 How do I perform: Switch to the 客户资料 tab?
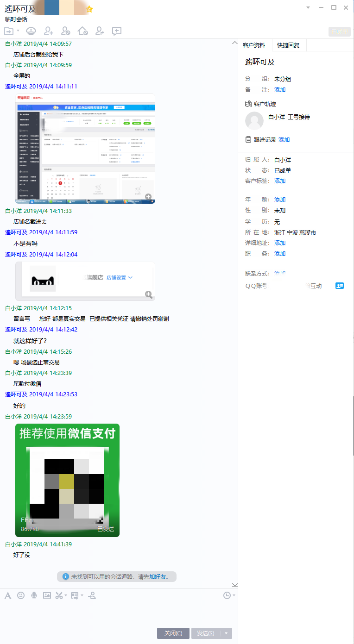coord(254,45)
